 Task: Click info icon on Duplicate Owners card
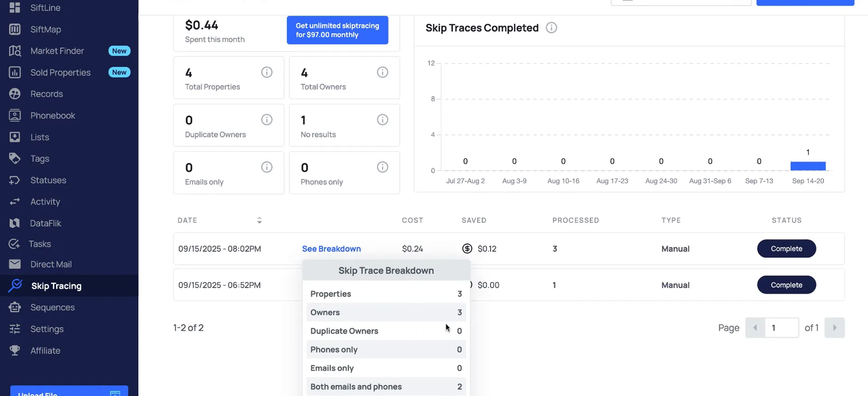267,120
